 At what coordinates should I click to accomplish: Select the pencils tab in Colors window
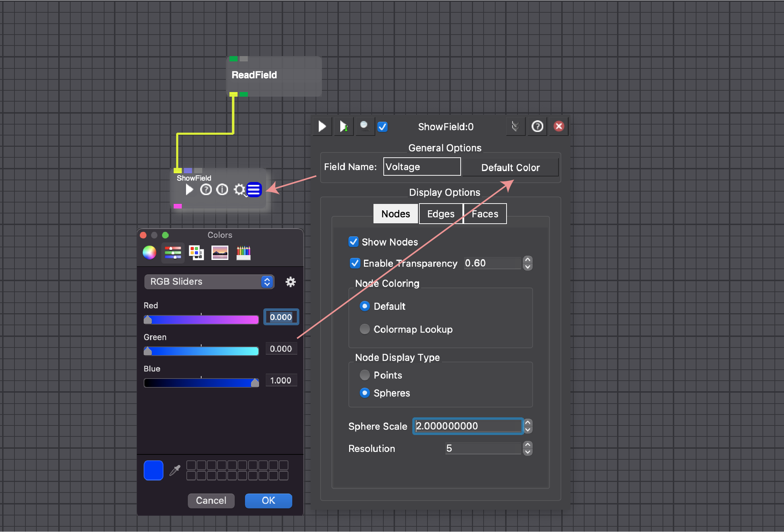tap(244, 253)
